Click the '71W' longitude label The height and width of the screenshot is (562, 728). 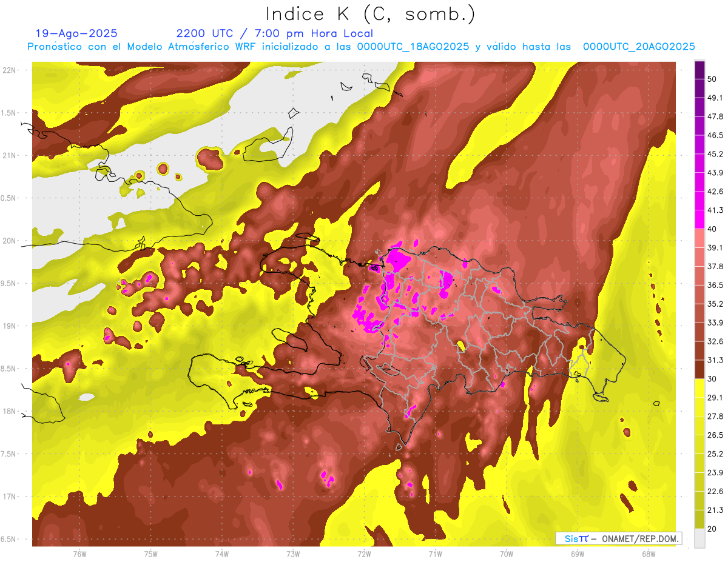click(x=435, y=554)
